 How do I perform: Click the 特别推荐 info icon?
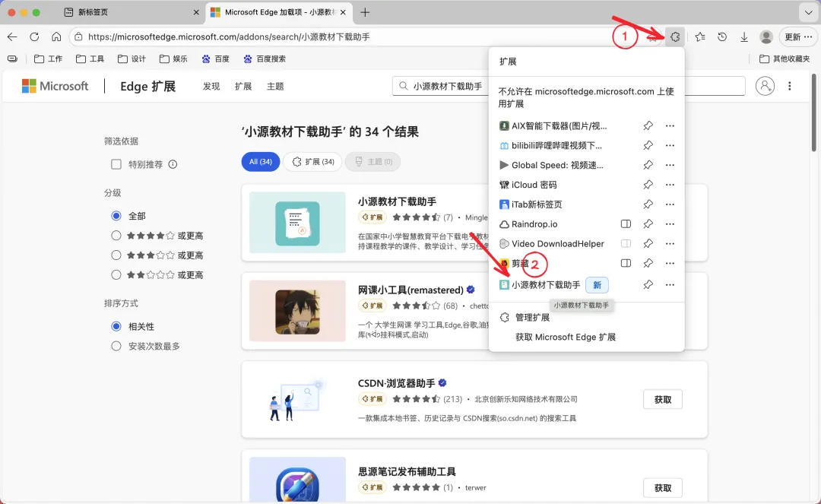coord(173,164)
